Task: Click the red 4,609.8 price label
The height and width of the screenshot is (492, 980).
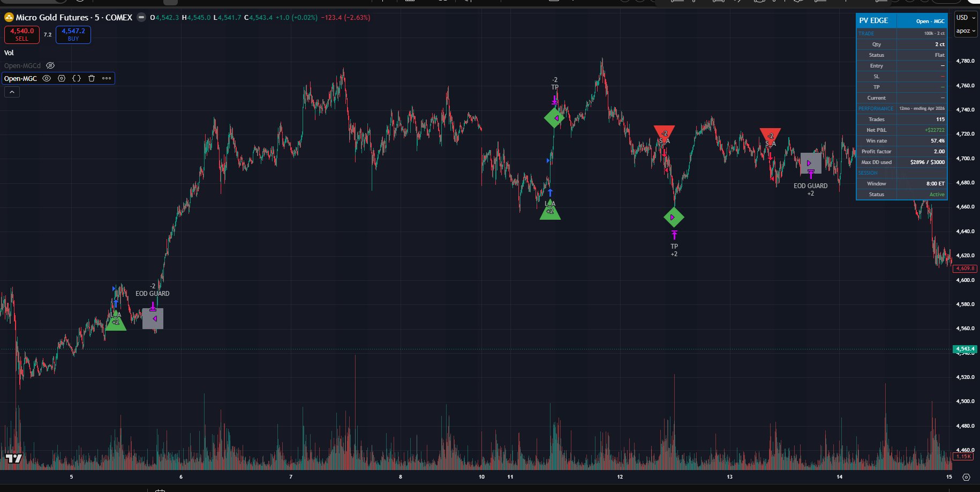Action: [x=965, y=269]
